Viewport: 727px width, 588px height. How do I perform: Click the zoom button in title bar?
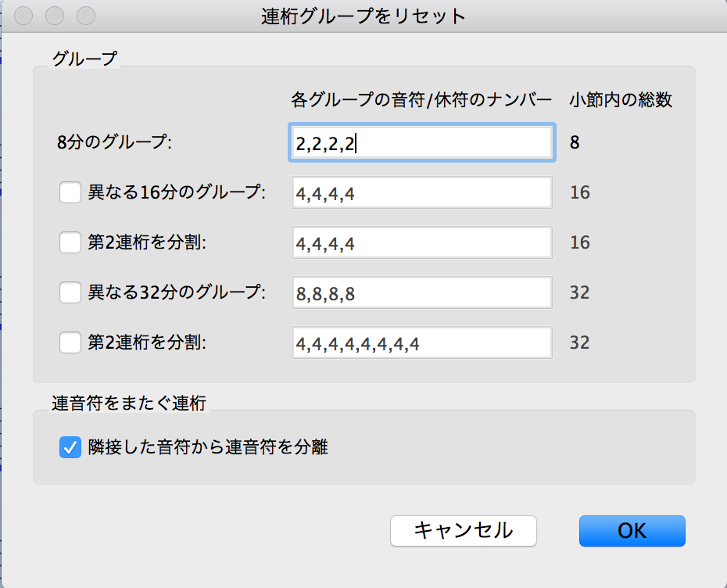(x=85, y=16)
